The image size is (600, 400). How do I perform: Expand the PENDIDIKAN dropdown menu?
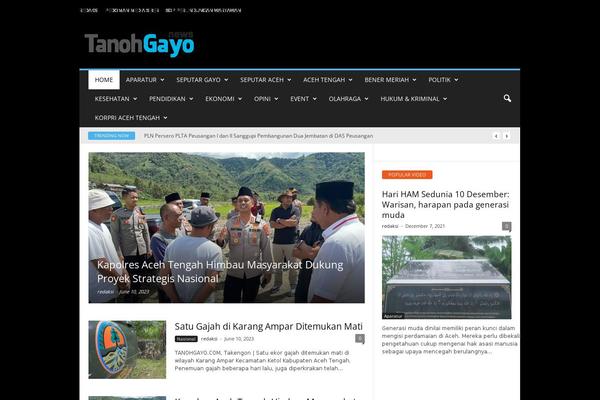pos(171,99)
